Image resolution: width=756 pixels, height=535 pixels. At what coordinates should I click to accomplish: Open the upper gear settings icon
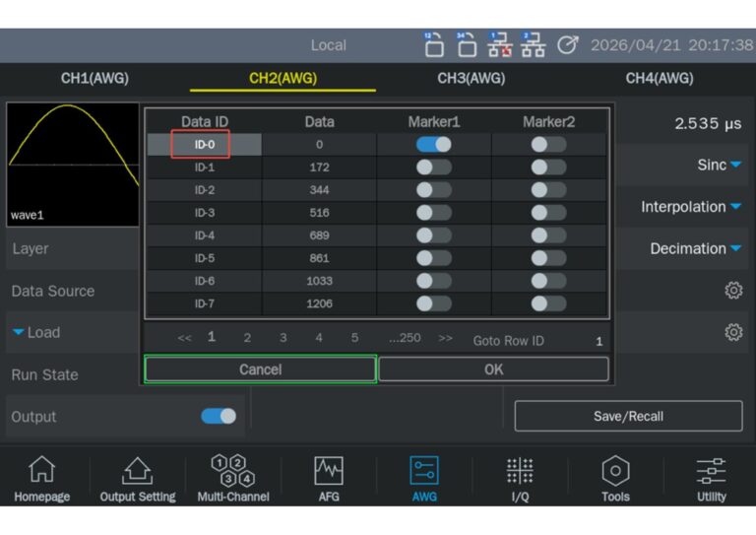[x=733, y=290]
